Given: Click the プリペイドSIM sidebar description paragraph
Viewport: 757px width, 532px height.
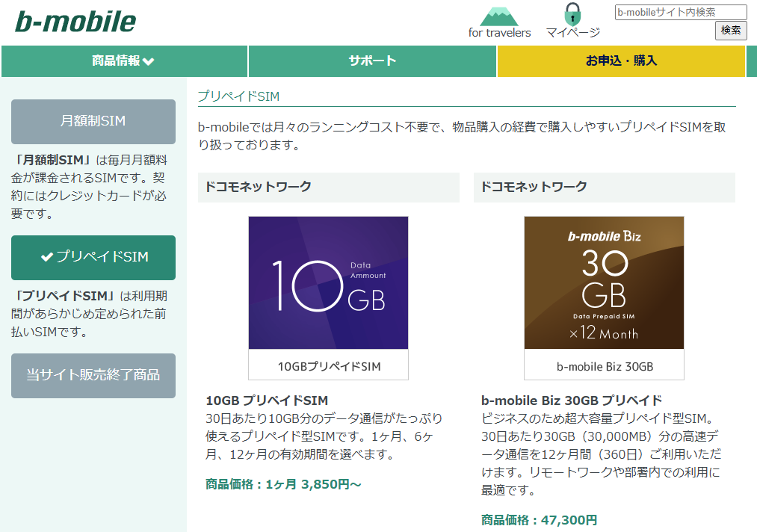Looking at the screenshot, I should (90, 314).
